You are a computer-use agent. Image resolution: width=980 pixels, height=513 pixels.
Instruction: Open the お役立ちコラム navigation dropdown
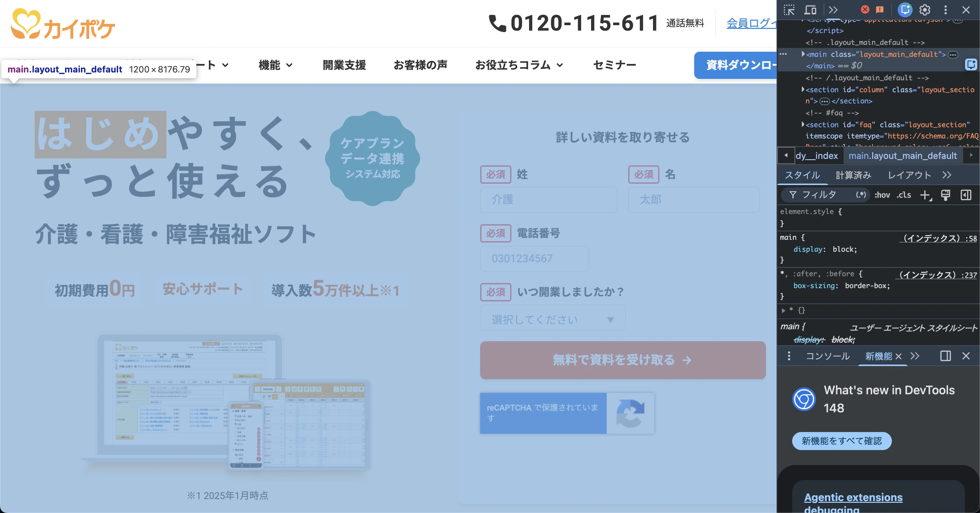tap(519, 65)
